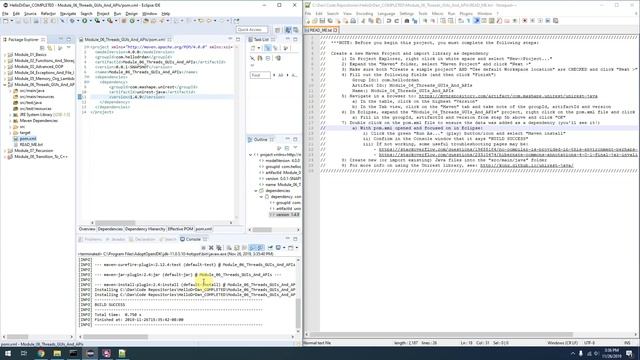Image resolution: width=640 pixels, height=360 pixels.
Task: Collapse Module_06_Threads_GUIs_And_APIs project tree
Action: [5, 84]
